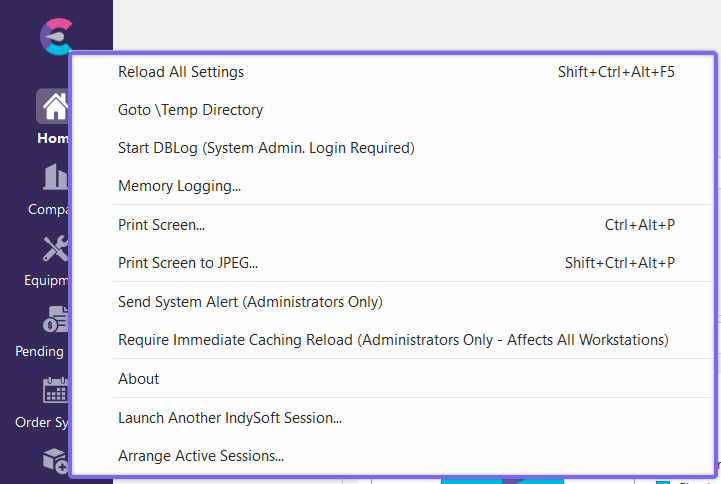Open the Equipment wrench icon
This screenshot has width=721, height=484.
tap(54, 248)
